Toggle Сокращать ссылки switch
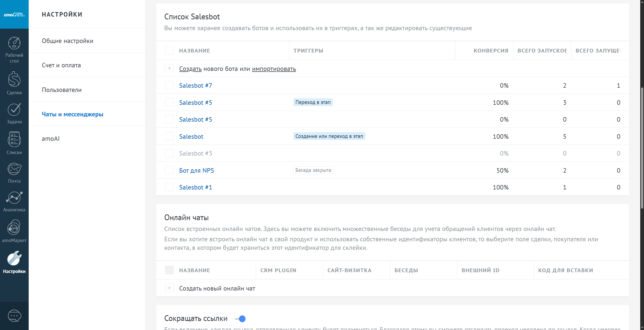The image size is (644, 330). pos(241,319)
